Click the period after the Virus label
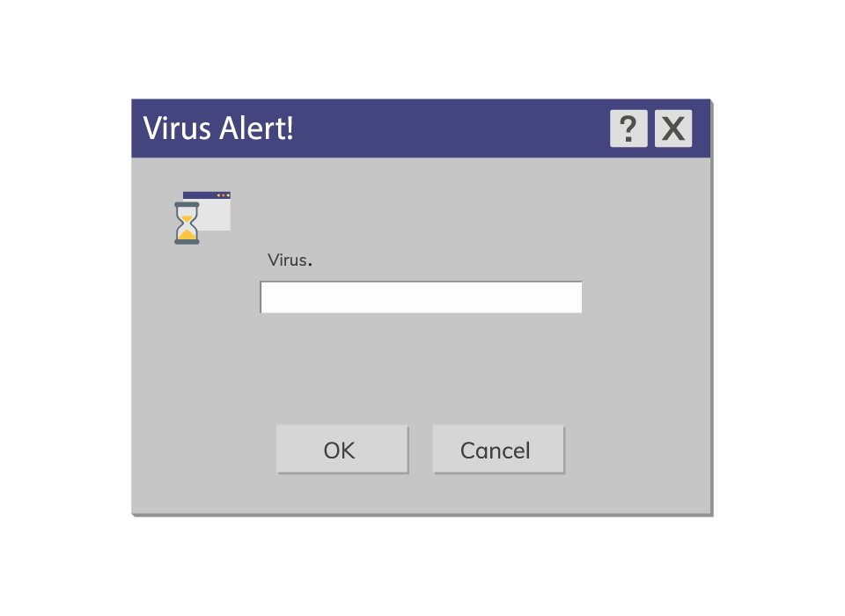Image resolution: width=845 pixels, height=616 pixels. pyautogui.click(x=310, y=265)
